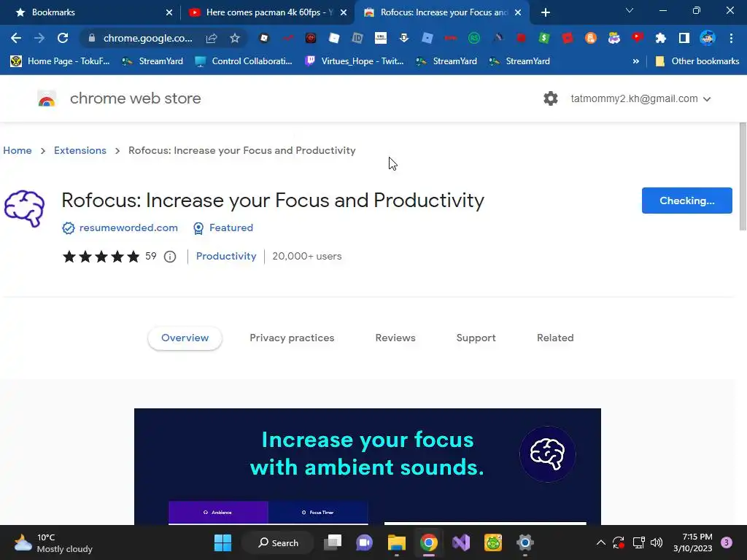Image resolution: width=747 pixels, height=560 pixels.
Task: Open Task View on the taskbar
Action: [333, 542]
